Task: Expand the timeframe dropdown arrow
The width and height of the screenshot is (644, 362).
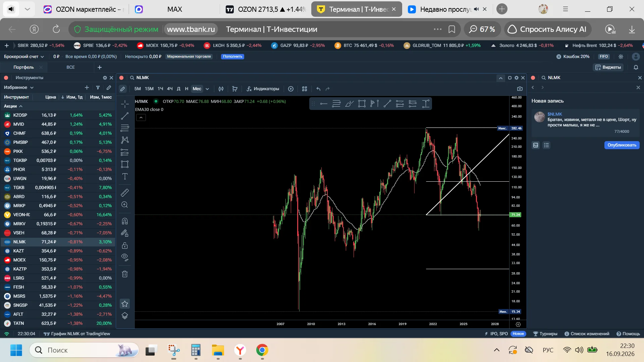Action: point(207,89)
